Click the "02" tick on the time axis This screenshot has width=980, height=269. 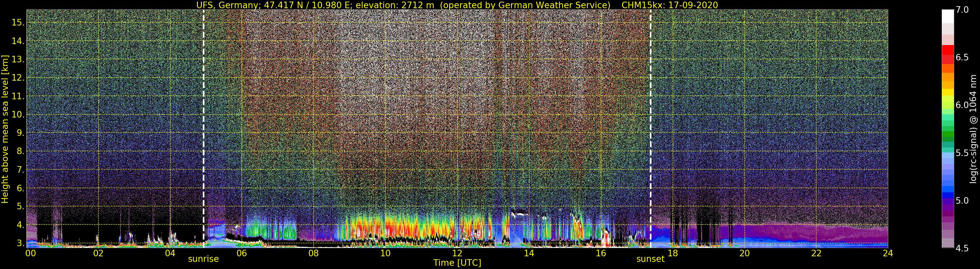point(98,253)
